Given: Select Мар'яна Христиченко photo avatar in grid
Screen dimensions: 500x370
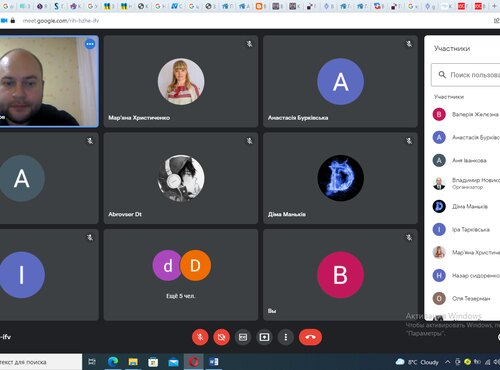Looking at the screenshot, I should click(x=181, y=82).
